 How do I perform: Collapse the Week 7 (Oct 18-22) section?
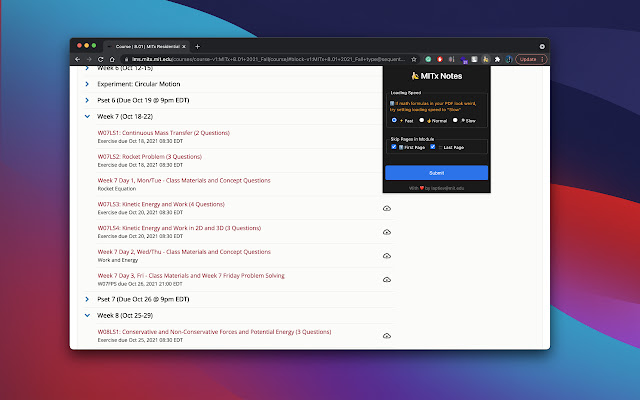[x=87, y=116]
